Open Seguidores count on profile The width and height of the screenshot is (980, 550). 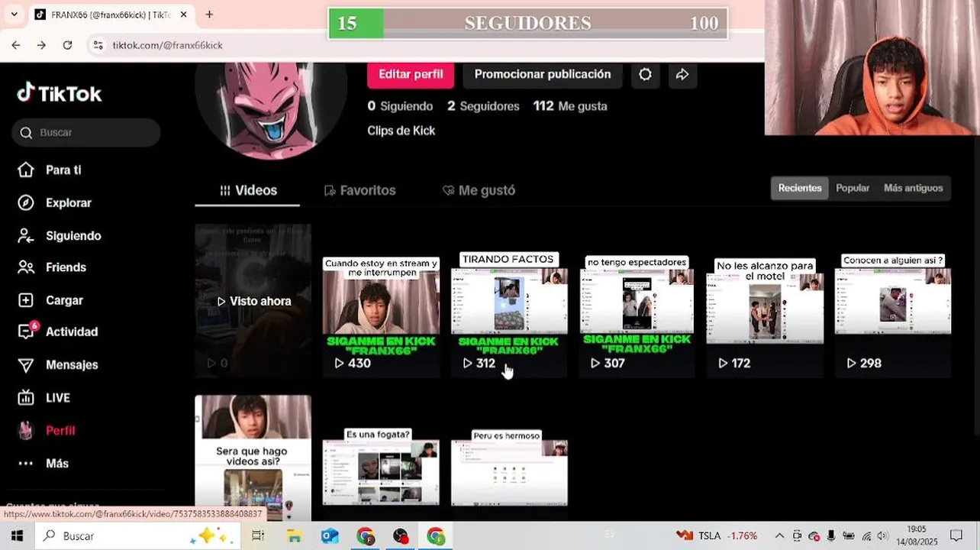[x=483, y=106]
